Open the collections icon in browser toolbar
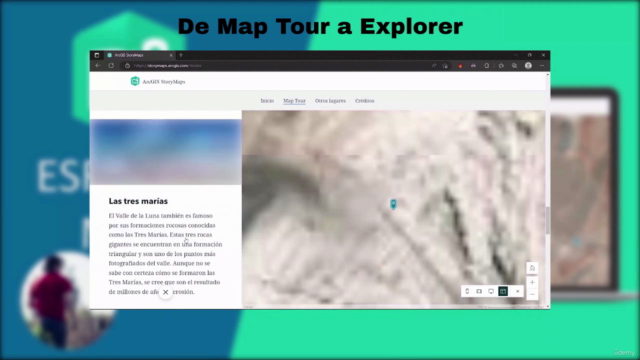This screenshot has width=640, height=360. tap(514, 66)
